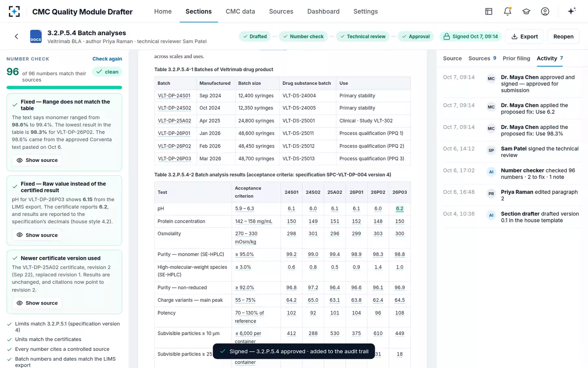
Task: Click the AI avatar beside Number checker
Action: coord(491,172)
